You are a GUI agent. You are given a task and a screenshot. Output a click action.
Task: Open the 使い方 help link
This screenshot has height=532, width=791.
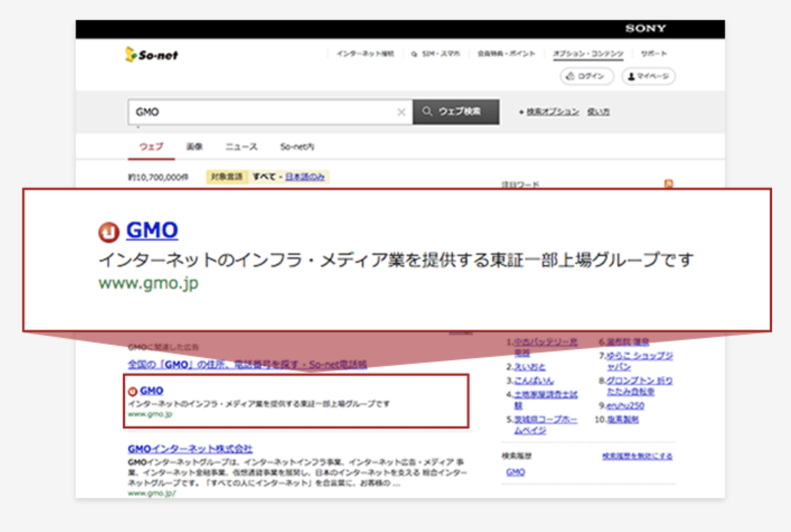[x=598, y=112]
